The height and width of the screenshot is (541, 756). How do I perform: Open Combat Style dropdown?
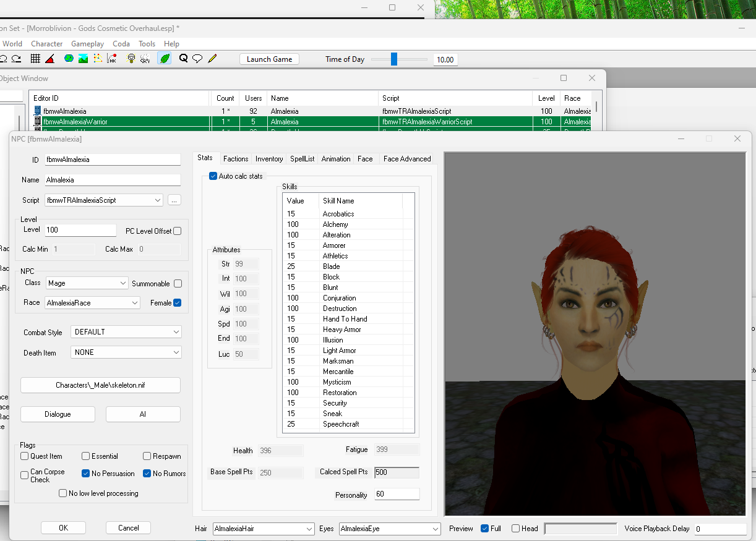tap(126, 332)
